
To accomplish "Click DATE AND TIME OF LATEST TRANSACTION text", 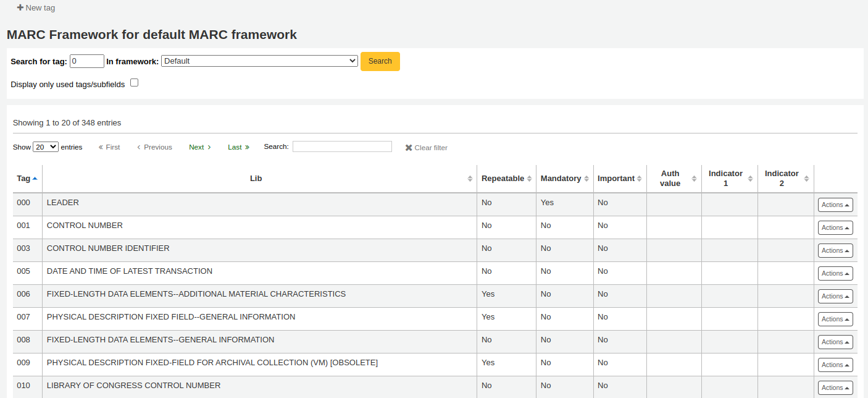I will (x=130, y=271).
